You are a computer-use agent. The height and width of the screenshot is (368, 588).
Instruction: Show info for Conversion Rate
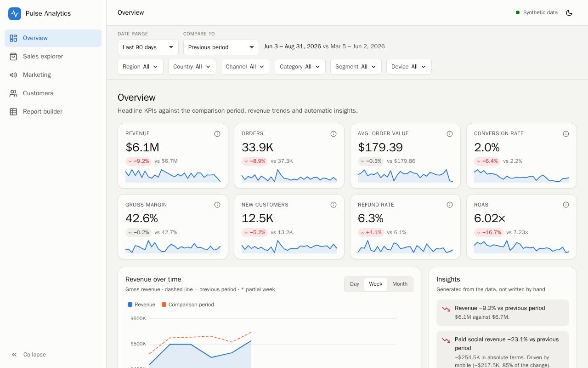[x=566, y=134]
